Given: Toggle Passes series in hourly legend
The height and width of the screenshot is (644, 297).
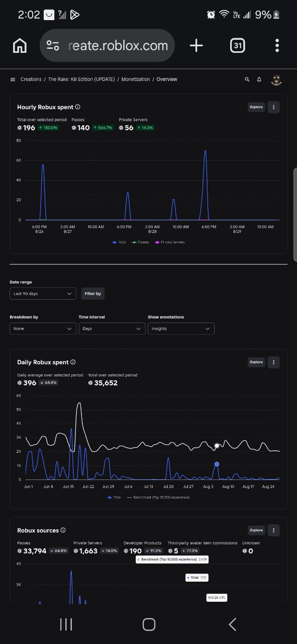Looking at the screenshot, I should coord(140,242).
